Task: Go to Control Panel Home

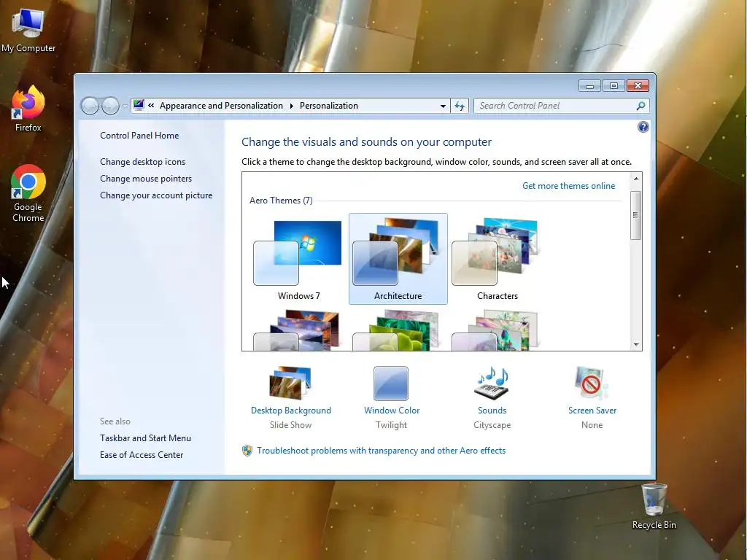Action: [x=139, y=135]
